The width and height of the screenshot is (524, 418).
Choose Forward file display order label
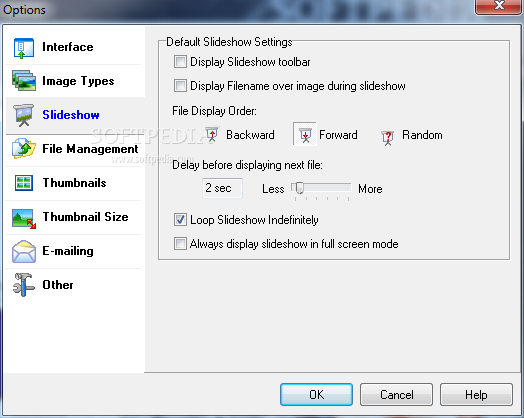[x=338, y=135]
